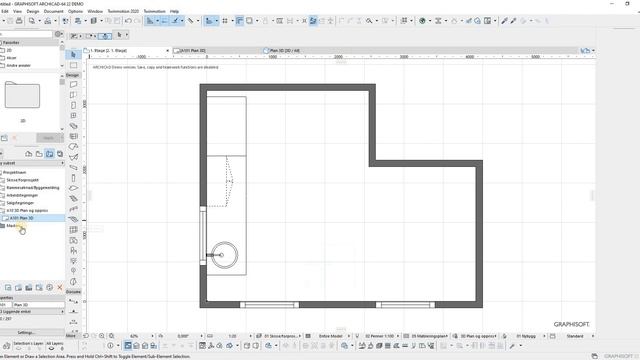Image resolution: width=640 pixels, height=360 pixels.
Task: Toggle All Layers visibility eye
Action: 51,349
